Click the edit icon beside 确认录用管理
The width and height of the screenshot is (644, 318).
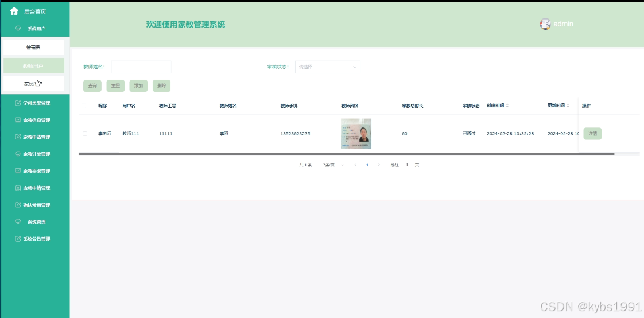coord(18,204)
